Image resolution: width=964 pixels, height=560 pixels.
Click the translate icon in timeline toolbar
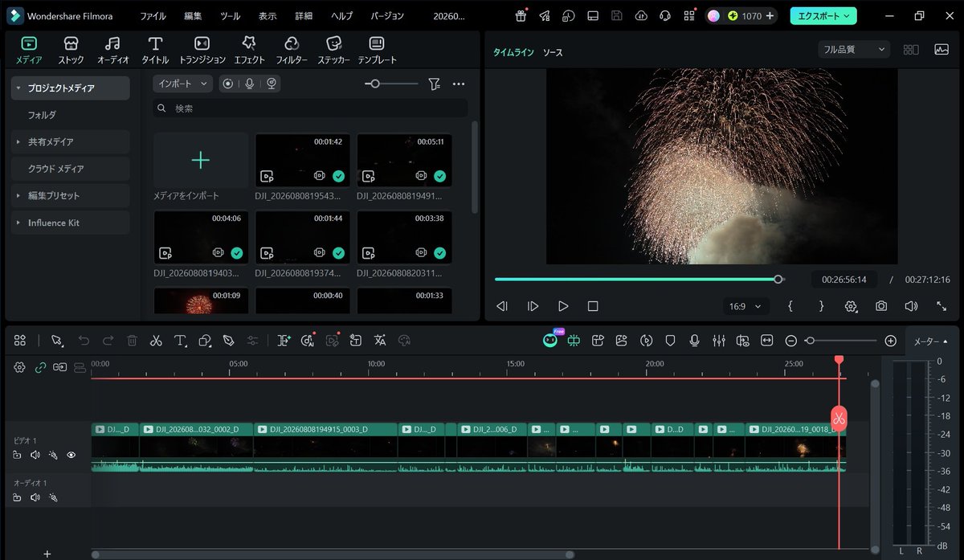click(x=380, y=341)
